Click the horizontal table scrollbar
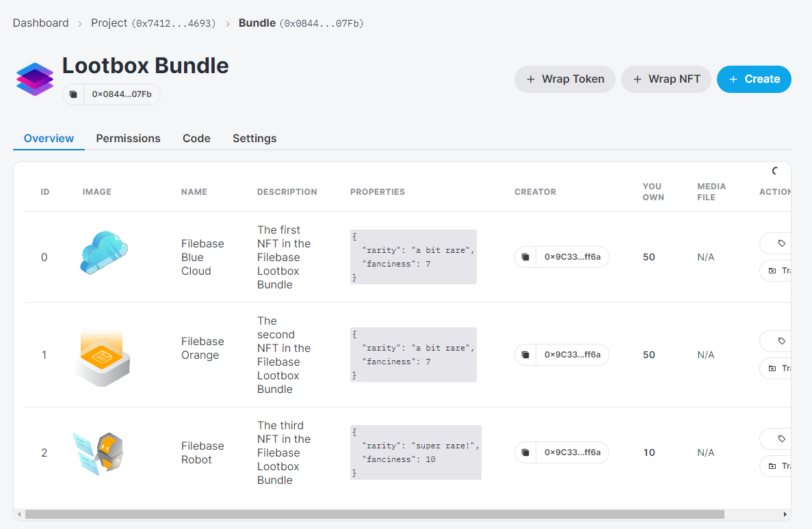The height and width of the screenshot is (529, 812). tap(374, 514)
